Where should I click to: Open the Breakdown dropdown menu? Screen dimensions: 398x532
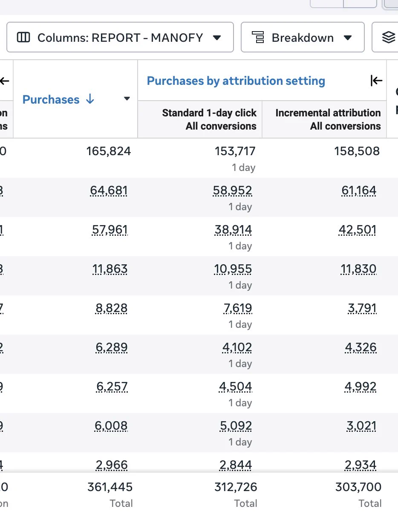303,38
